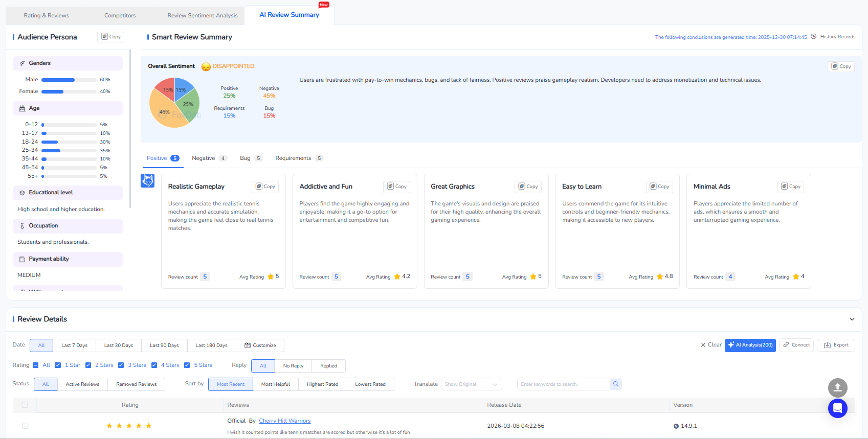Open the Cherry Hill Warriors reviewer link

point(284,421)
